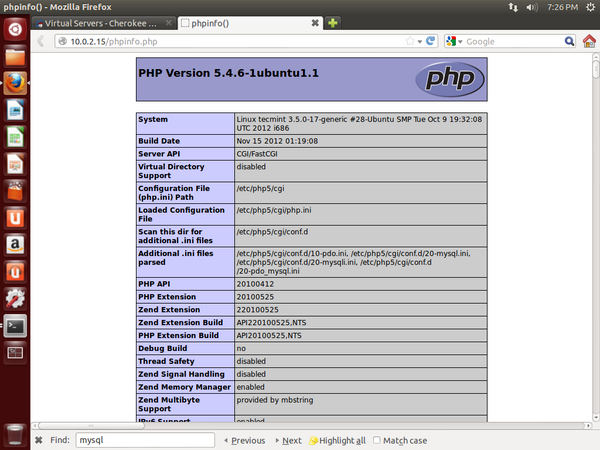
Task: Open System Settings gear-and-wrench icon
Action: 14,298
